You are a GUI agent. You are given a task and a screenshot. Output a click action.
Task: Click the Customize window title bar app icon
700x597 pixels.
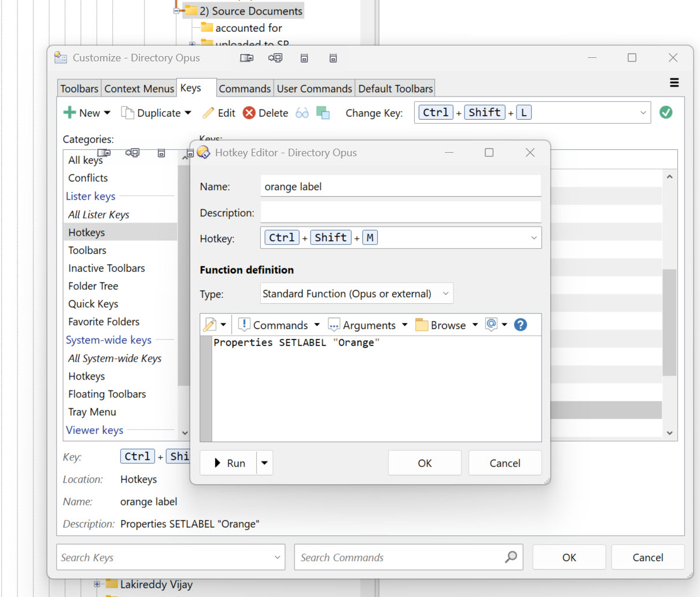pos(61,58)
